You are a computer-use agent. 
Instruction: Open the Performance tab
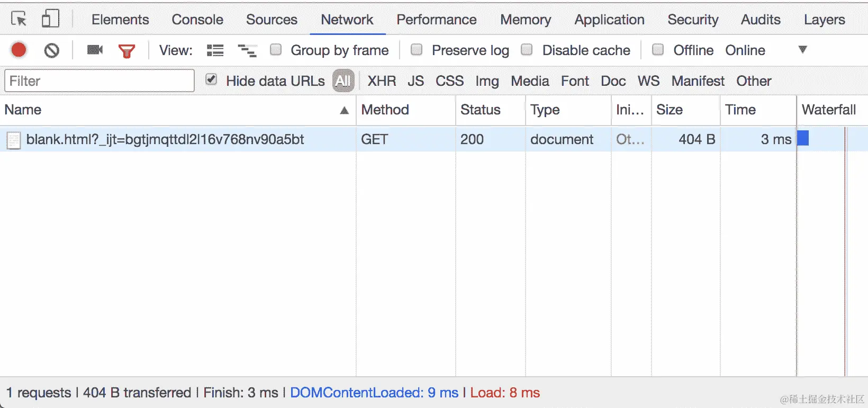(x=436, y=20)
